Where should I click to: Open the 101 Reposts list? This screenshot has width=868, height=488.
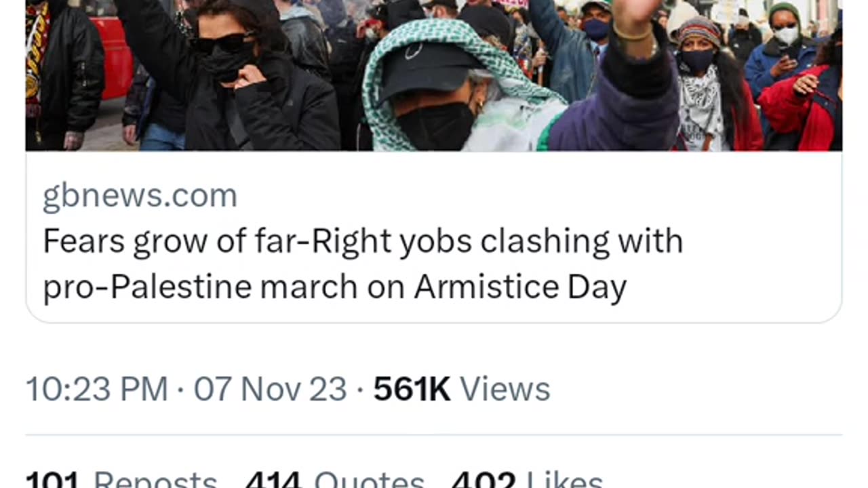(x=122, y=480)
